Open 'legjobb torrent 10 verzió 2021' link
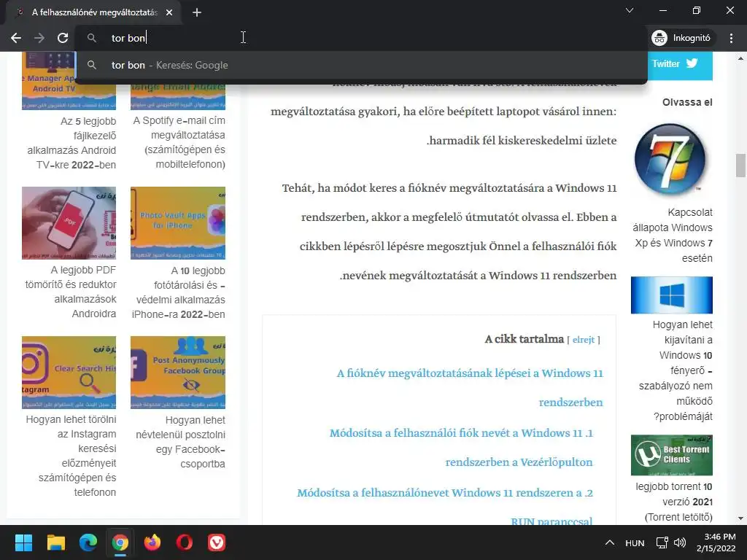The height and width of the screenshot is (560, 747). point(674,502)
